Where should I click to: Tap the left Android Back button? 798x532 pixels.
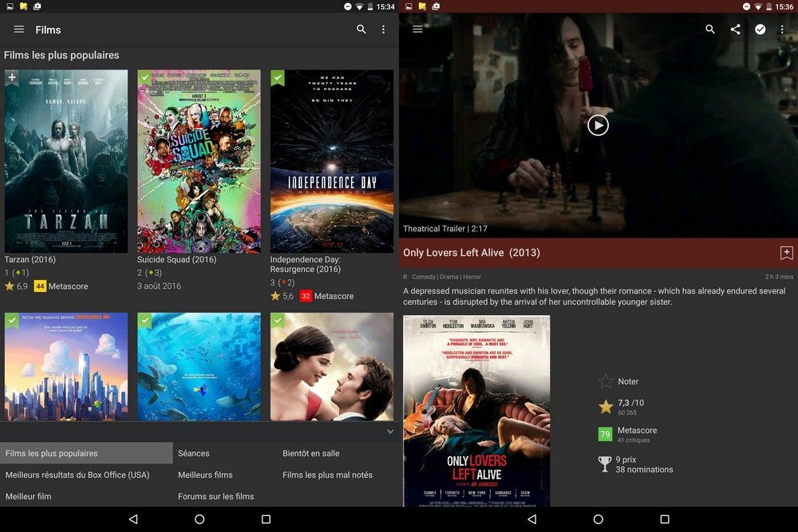tap(133, 519)
